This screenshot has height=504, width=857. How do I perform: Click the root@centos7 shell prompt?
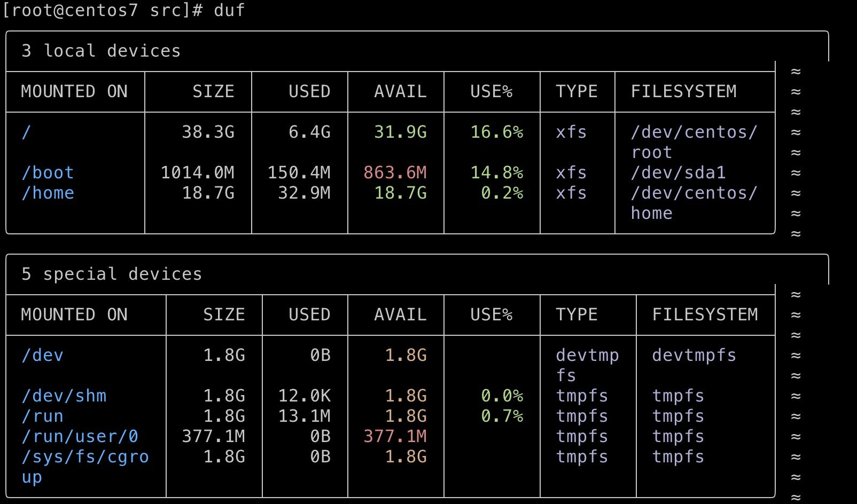(102, 10)
